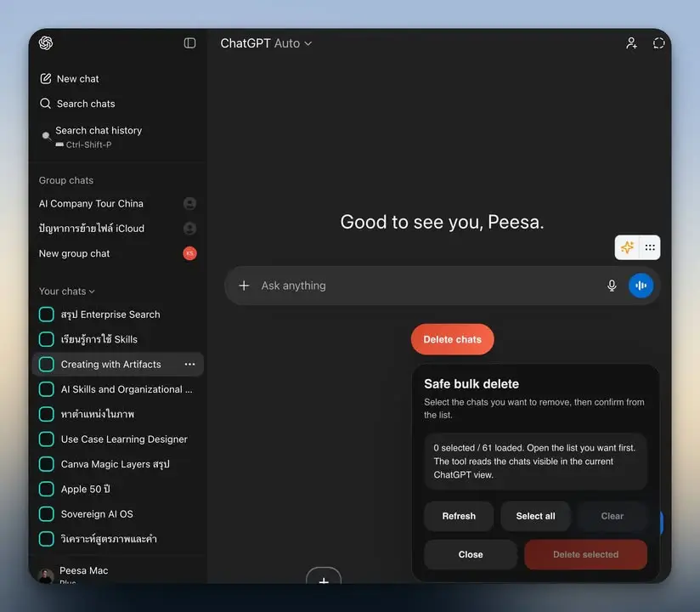700x612 pixels.
Task: Collapse the Your chats section
Action: pos(67,292)
